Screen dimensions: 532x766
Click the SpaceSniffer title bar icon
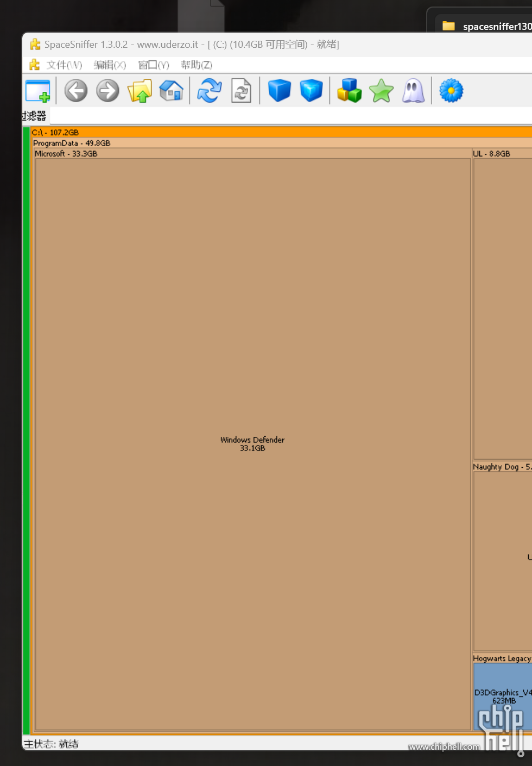35,45
